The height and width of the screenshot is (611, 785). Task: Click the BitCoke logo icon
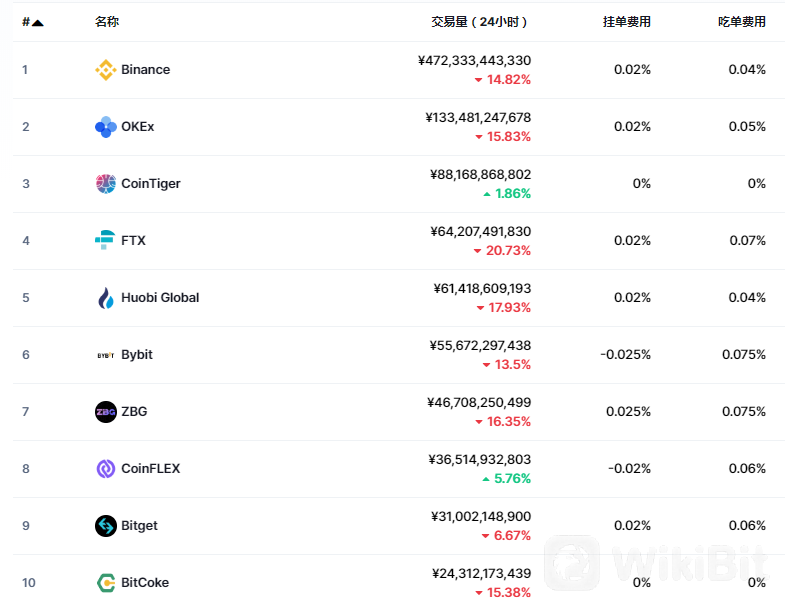click(106, 583)
